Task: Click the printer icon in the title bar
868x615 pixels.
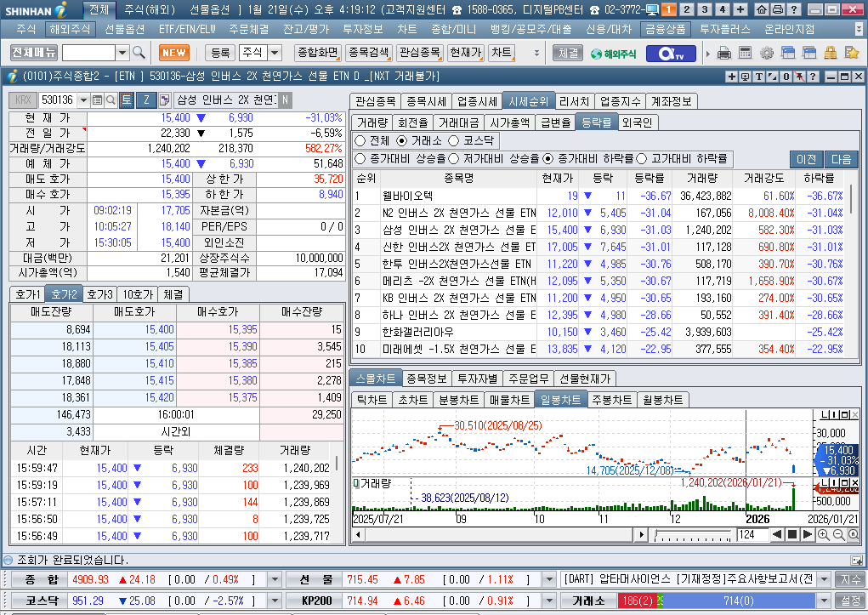Action: (777, 9)
